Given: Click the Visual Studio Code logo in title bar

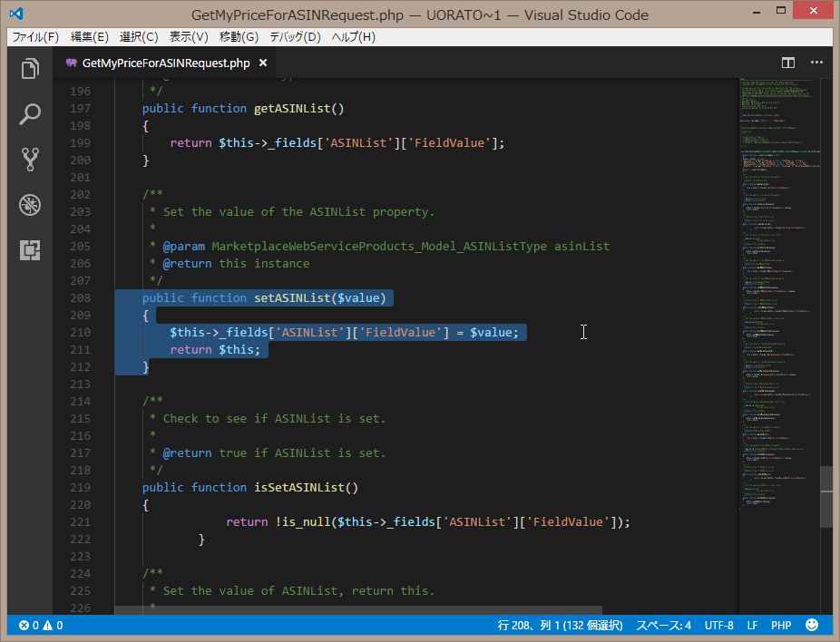Looking at the screenshot, I should (16, 14).
